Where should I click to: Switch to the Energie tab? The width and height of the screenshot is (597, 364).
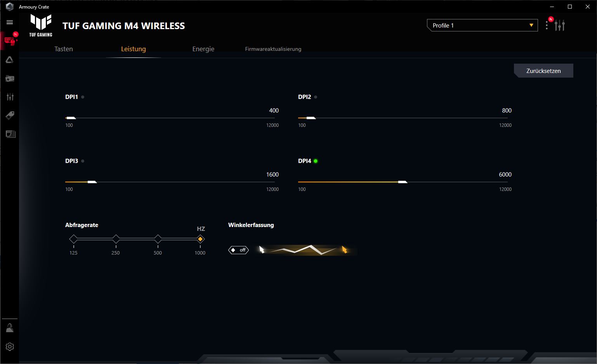203,49
